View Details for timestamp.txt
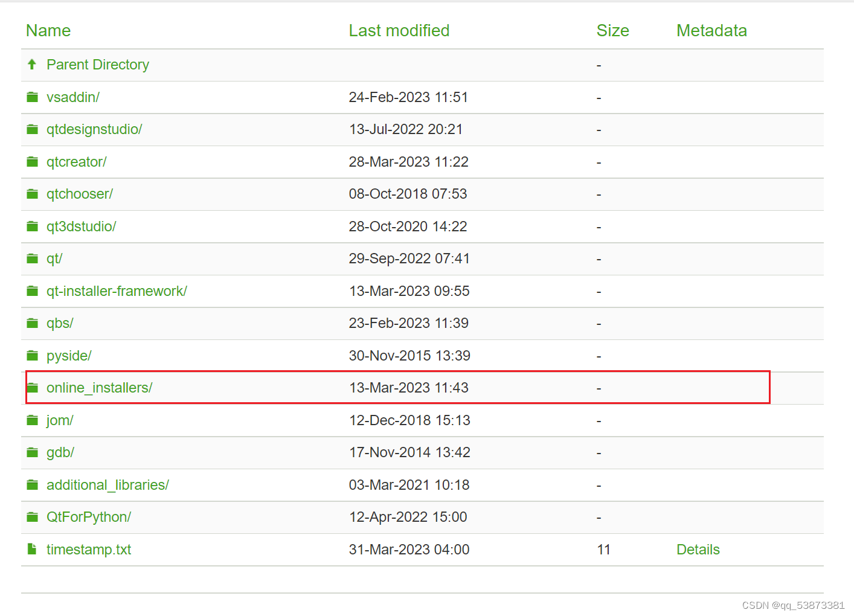Screen dimensions: 854x616 [x=698, y=550]
